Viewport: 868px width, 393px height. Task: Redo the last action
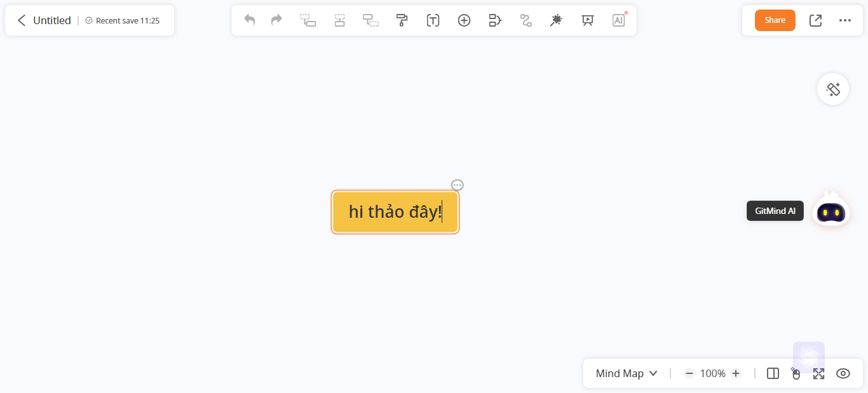pos(276,20)
